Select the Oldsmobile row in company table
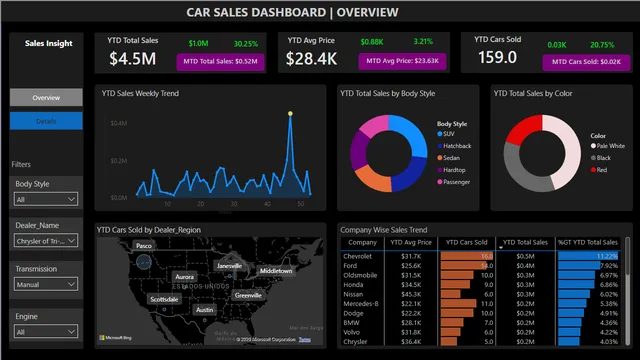 [480, 275]
